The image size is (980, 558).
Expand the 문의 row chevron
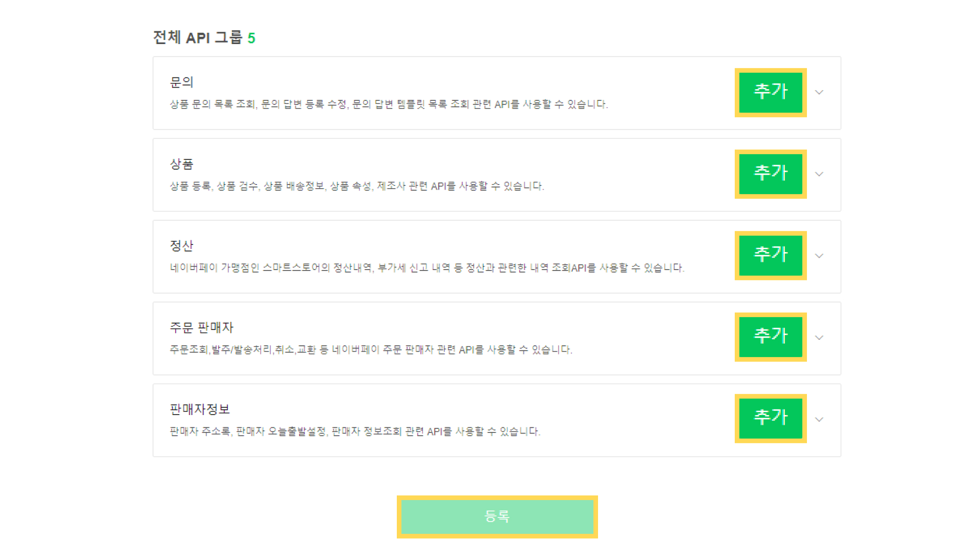click(819, 93)
